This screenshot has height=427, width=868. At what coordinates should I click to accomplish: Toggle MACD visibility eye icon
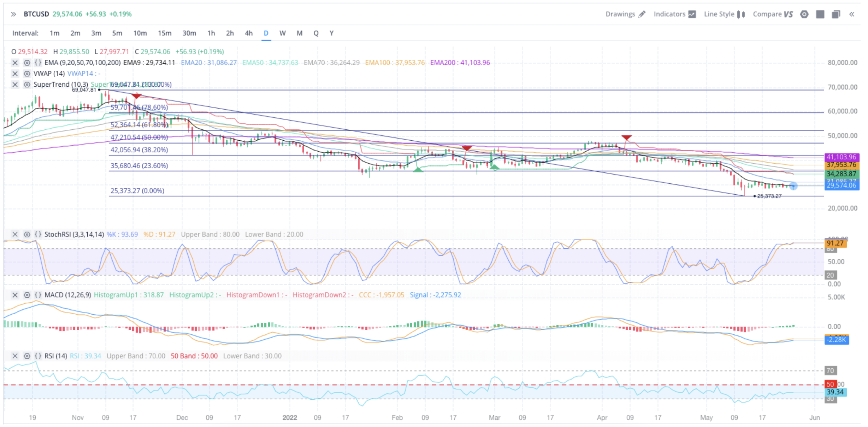tap(27, 295)
